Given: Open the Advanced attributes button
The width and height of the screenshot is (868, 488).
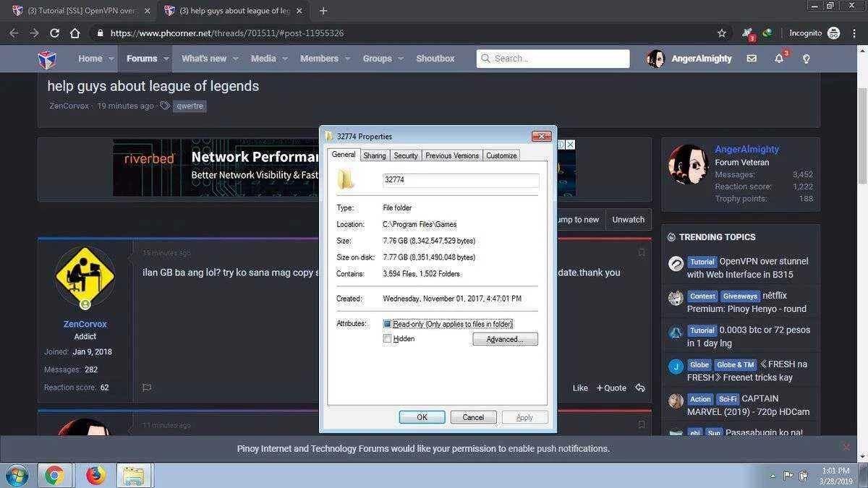Looking at the screenshot, I should (505, 339).
